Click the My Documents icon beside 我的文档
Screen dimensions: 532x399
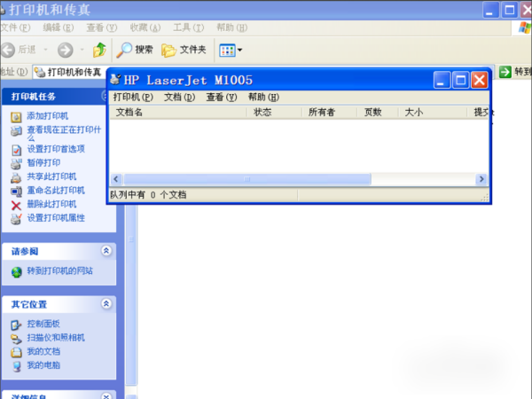pos(16,353)
